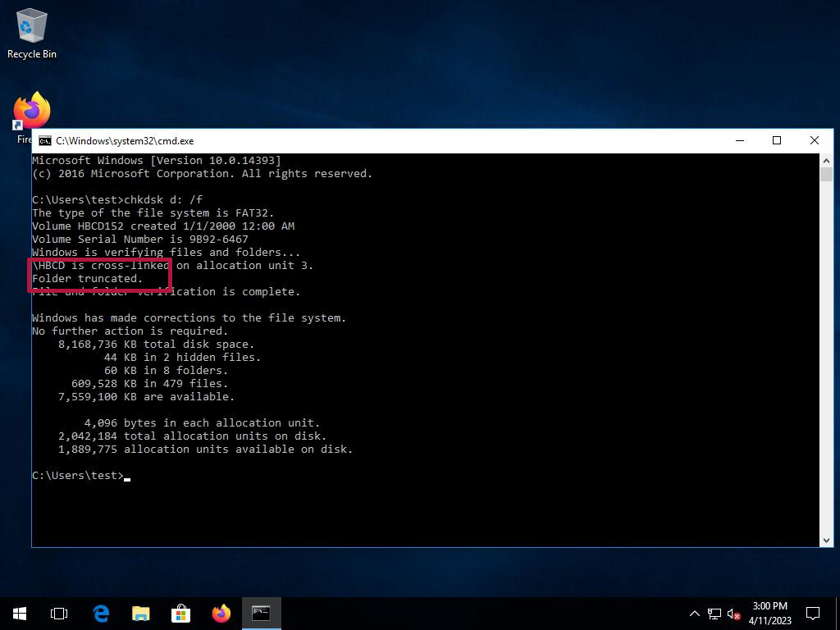This screenshot has height=630, width=840.
Task: Open the network status tray icon
Action: click(x=714, y=614)
